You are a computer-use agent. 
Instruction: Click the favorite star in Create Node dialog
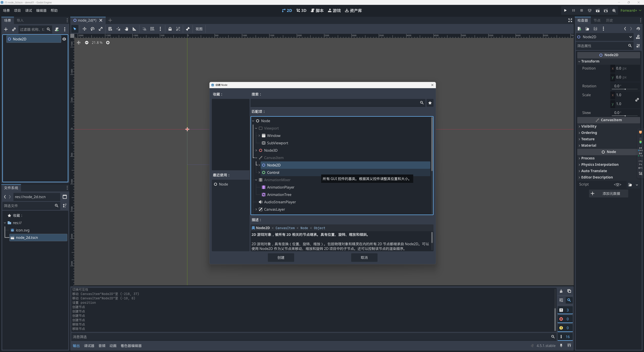pyautogui.click(x=430, y=103)
